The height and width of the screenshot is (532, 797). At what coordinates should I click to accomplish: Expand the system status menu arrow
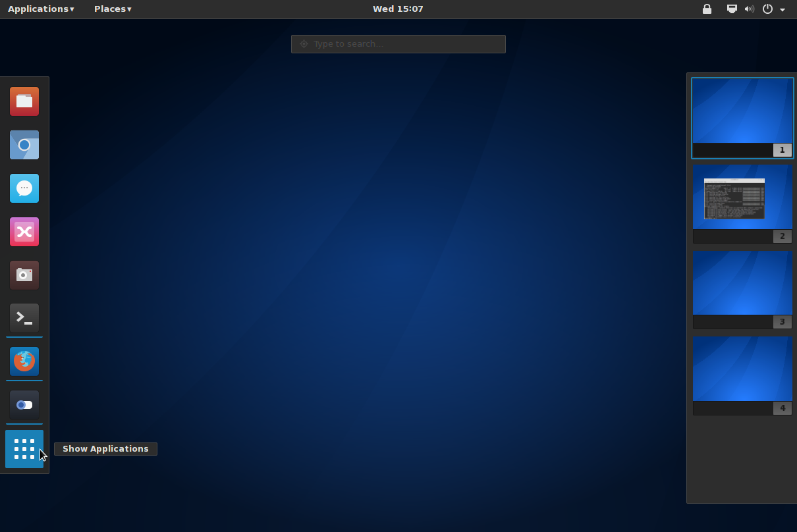(x=783, y=9)
